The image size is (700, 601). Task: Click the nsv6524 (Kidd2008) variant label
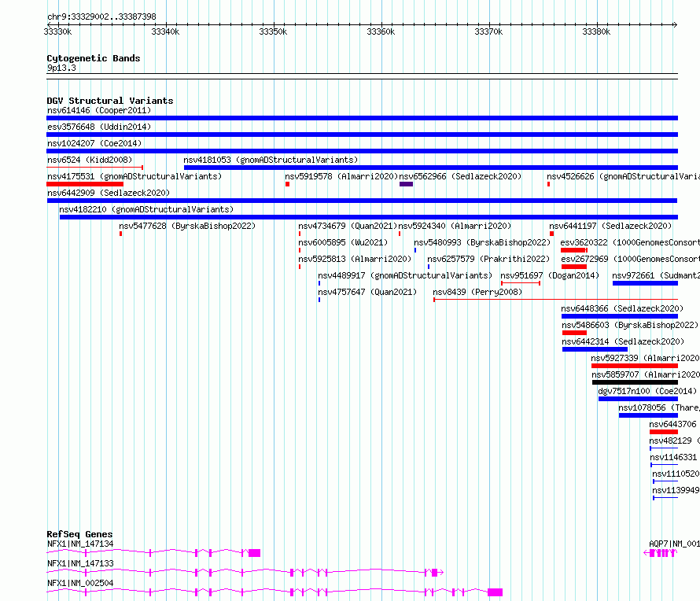point(90,160)
